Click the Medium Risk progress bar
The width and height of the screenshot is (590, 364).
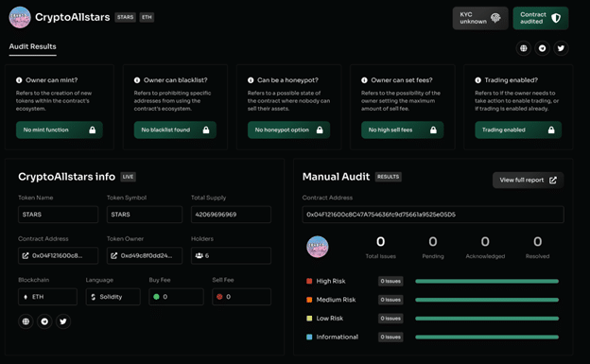487,300
